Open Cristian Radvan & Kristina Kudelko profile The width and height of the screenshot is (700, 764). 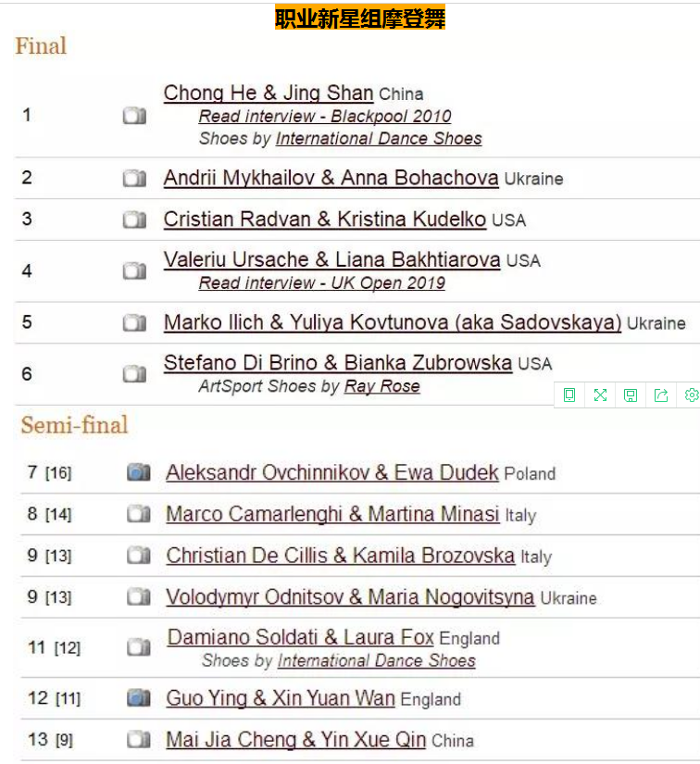pos(325,219)
